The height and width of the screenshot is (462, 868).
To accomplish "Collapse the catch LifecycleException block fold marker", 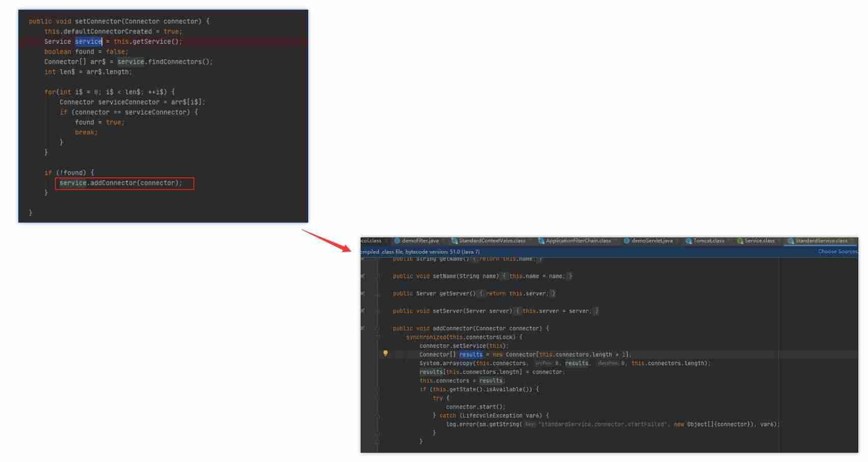I will [x=377, y=416].
